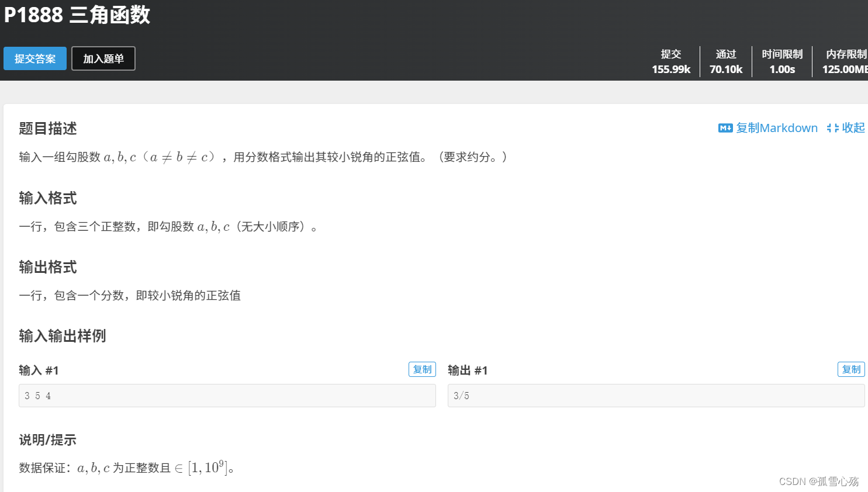
Task: Copy sample output #1 with its 复制 button
Action: click(851, 369)
